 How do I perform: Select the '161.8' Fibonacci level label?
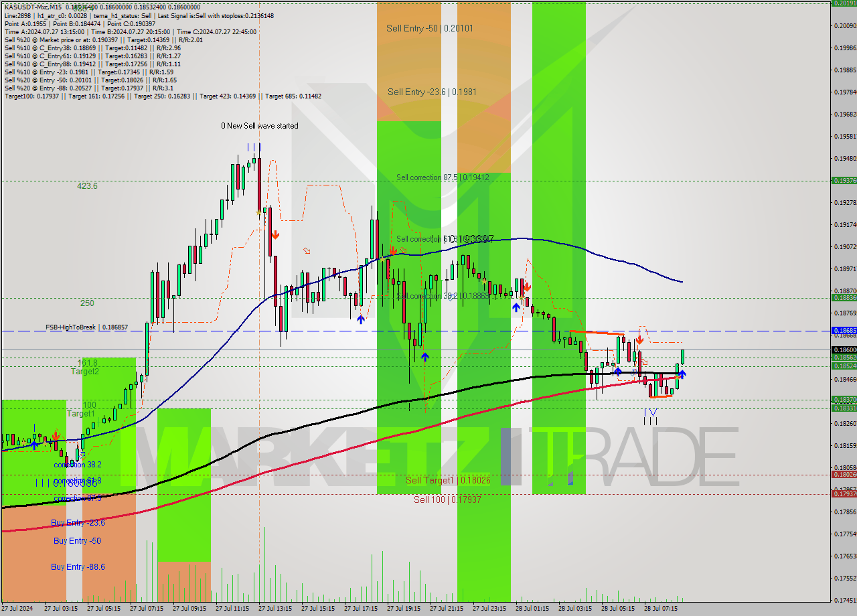pyautogui.click(x=88, y=362)
